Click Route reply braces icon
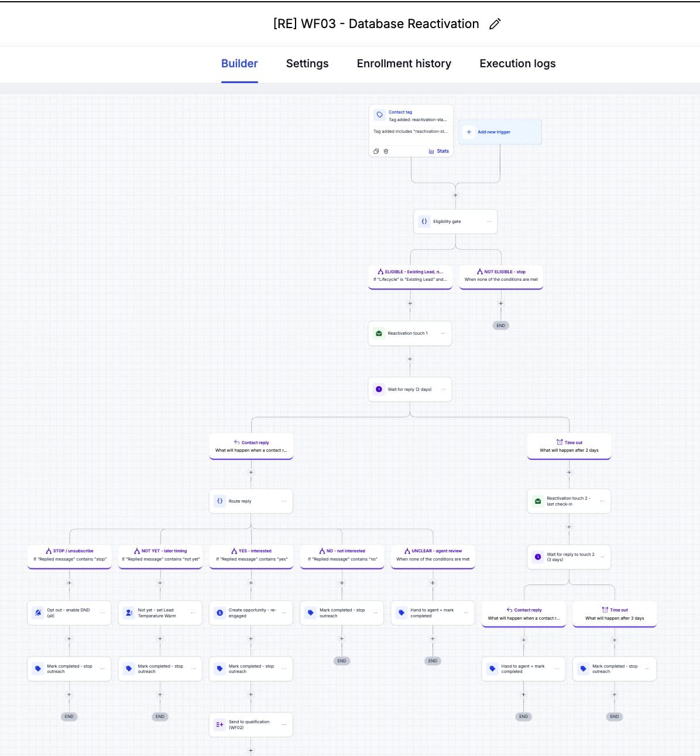Image resolution: width=700 pixels, height=756 pixels. [x=219, y=501]
